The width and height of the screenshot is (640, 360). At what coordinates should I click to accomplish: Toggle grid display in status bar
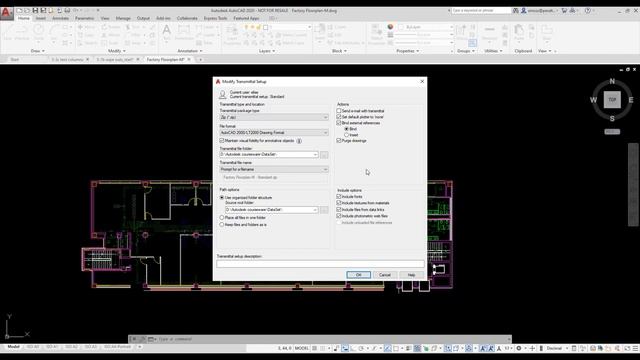click(315, 348)
